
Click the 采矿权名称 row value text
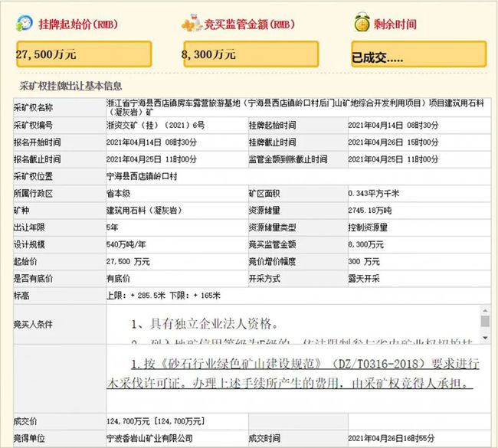[295, 106]
